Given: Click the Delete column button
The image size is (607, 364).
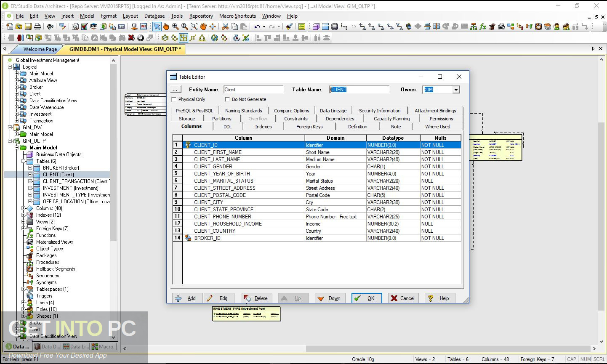Looking at the screenshot, I should click(x=257, y=298).
